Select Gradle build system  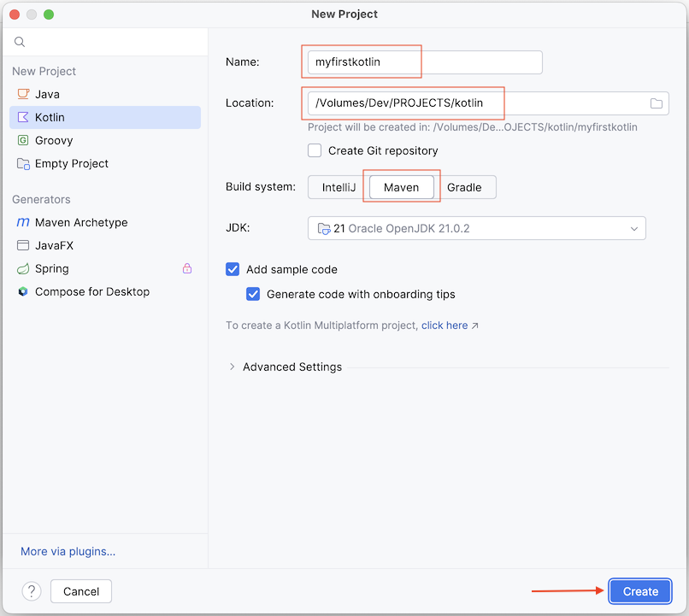[x=464, y=187]
